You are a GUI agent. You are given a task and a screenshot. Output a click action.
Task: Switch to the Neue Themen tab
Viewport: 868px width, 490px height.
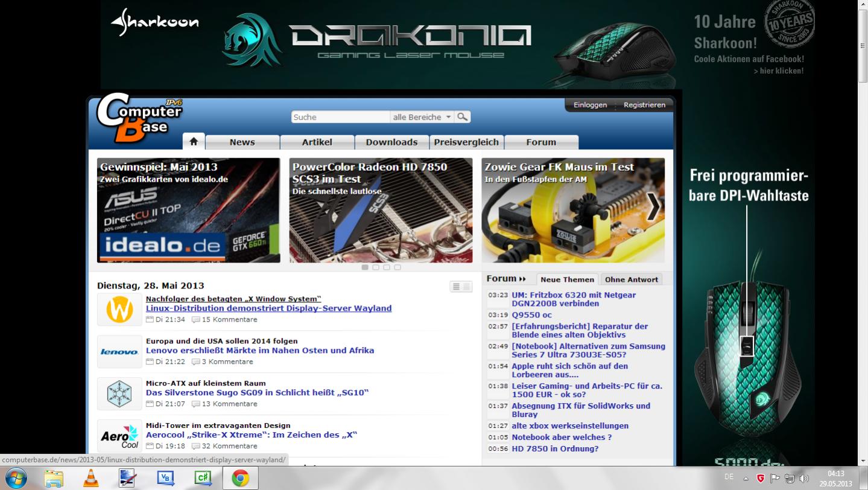click(567, 279)
